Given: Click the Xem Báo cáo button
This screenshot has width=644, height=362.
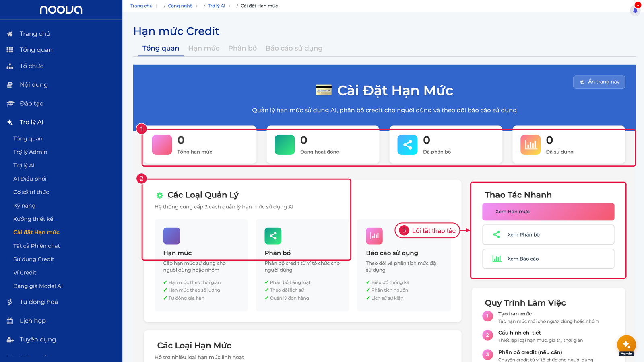Looking at the screenshot, I should tap(548, 259).
